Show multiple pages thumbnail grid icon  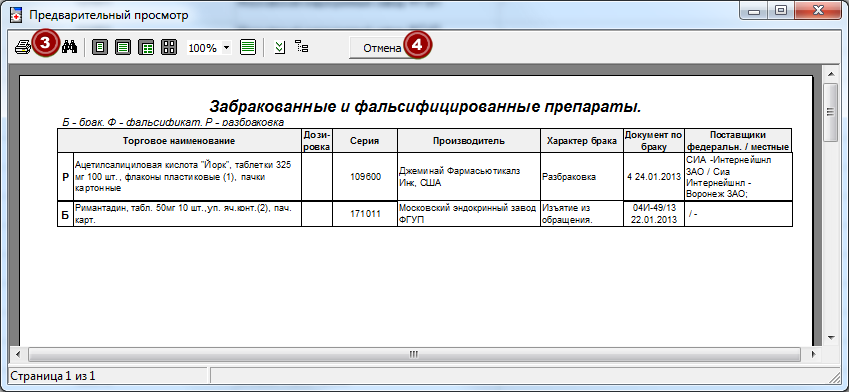169,47
